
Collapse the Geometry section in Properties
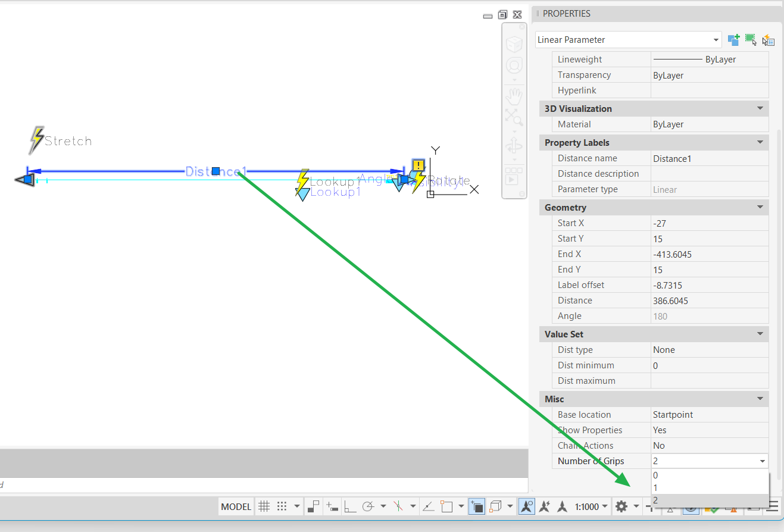760,207
